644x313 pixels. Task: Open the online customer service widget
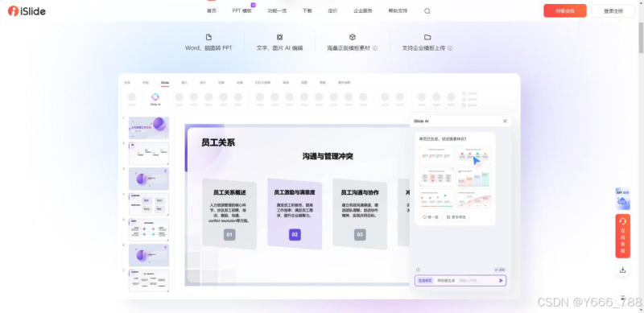(622, 236)
